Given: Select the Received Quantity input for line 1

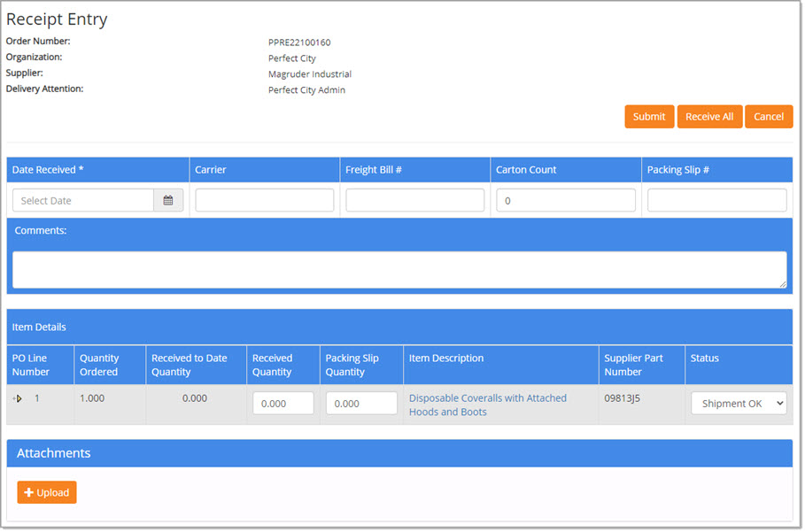Looking at the screenshot, I should point(283,404).
